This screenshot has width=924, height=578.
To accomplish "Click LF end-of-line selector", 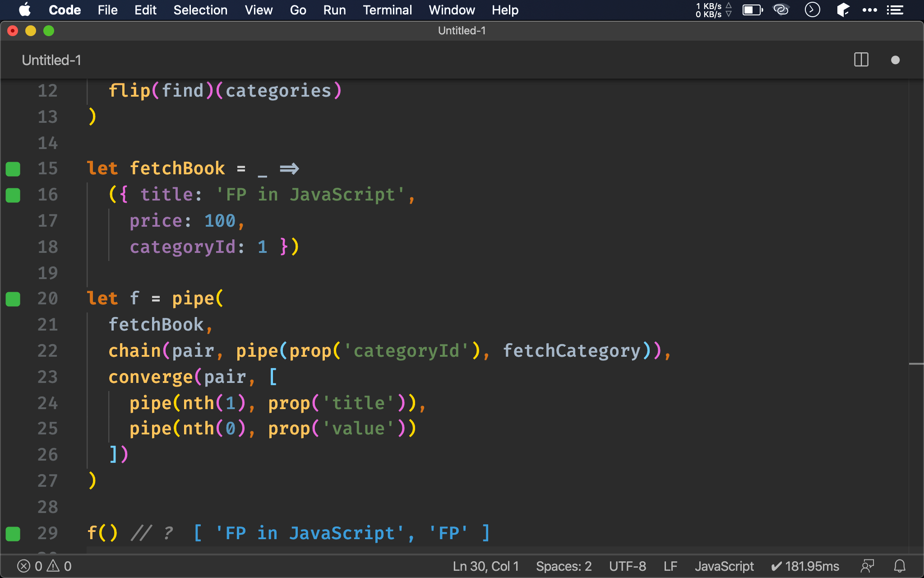I will [670, 566].
